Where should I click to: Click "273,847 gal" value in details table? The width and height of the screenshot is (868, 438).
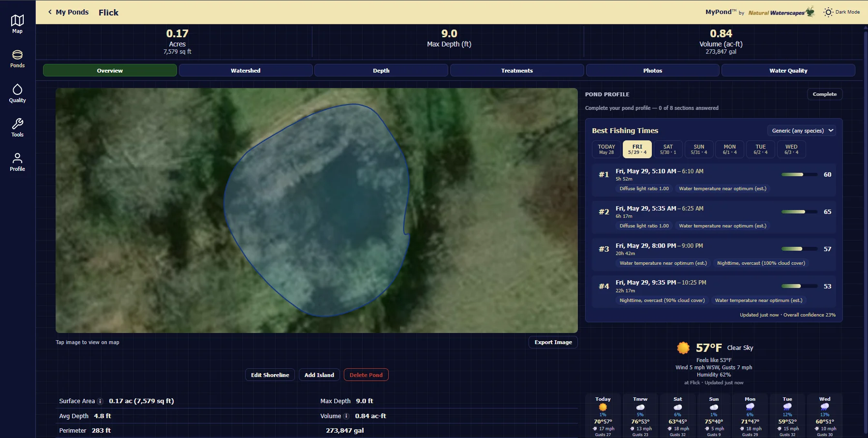(345, 431)
